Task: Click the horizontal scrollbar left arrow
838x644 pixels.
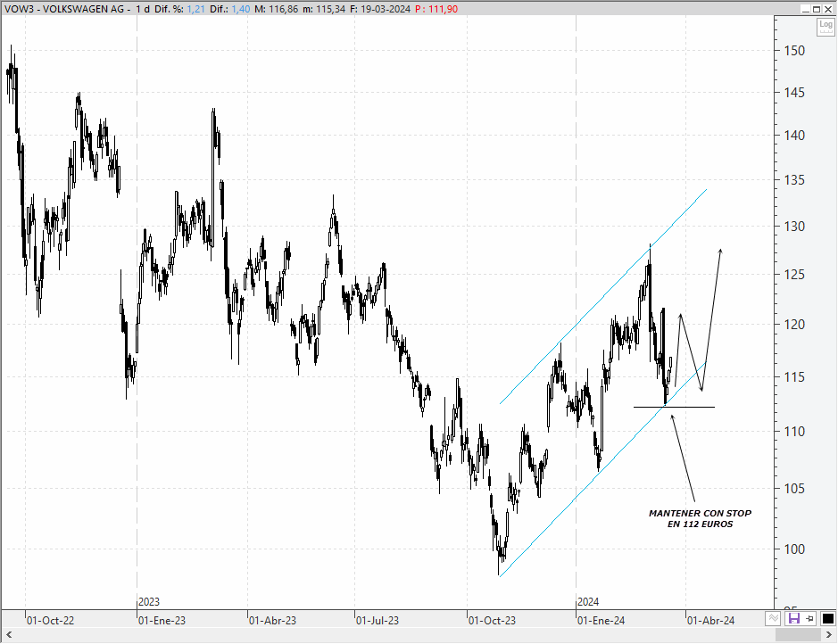Action: (x=9, y=635)
